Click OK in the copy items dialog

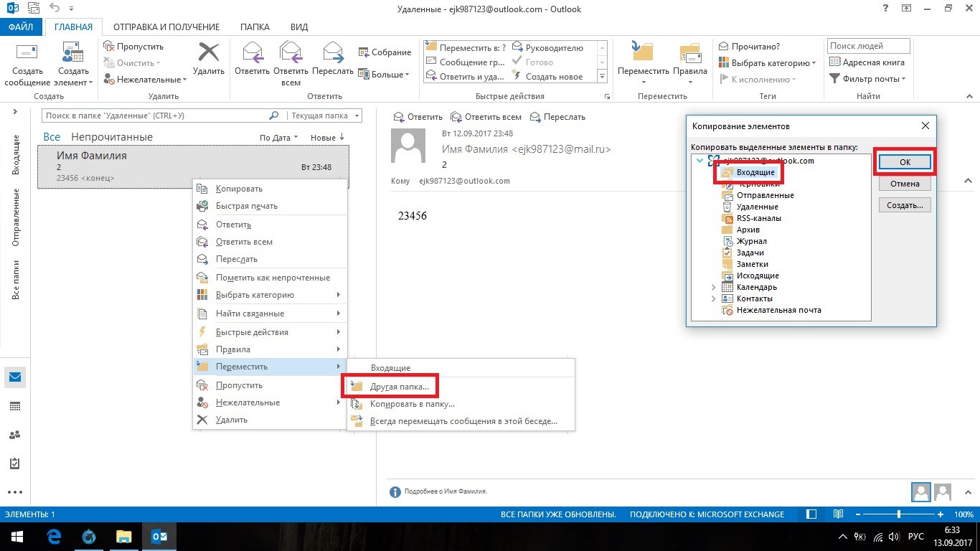click(x=905, y=162)
